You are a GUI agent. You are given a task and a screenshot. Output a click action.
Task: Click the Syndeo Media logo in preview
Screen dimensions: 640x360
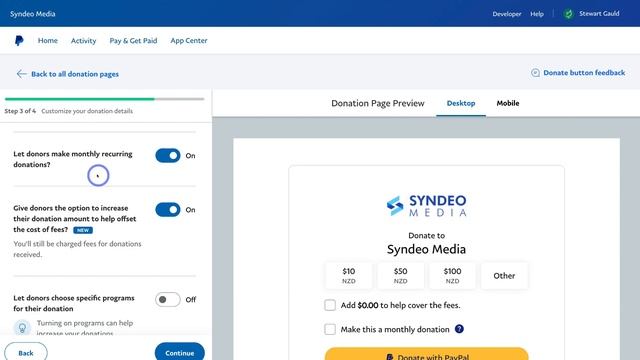(x=426, y=205)
